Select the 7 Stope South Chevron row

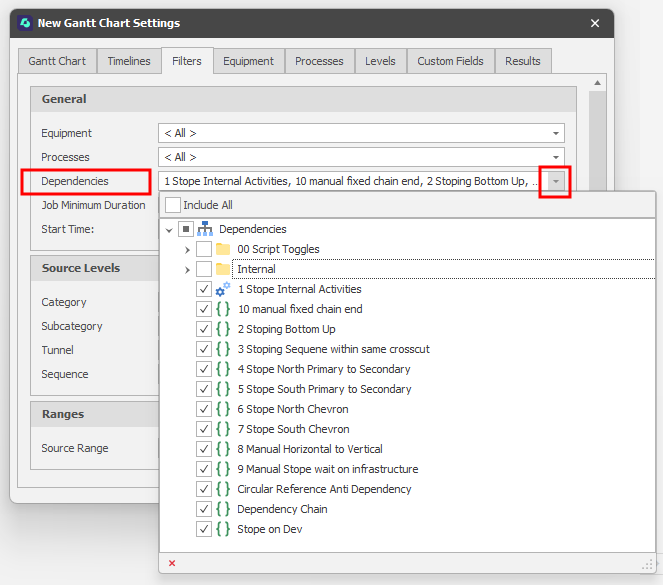pyautogui.click(x=293, y=429)
